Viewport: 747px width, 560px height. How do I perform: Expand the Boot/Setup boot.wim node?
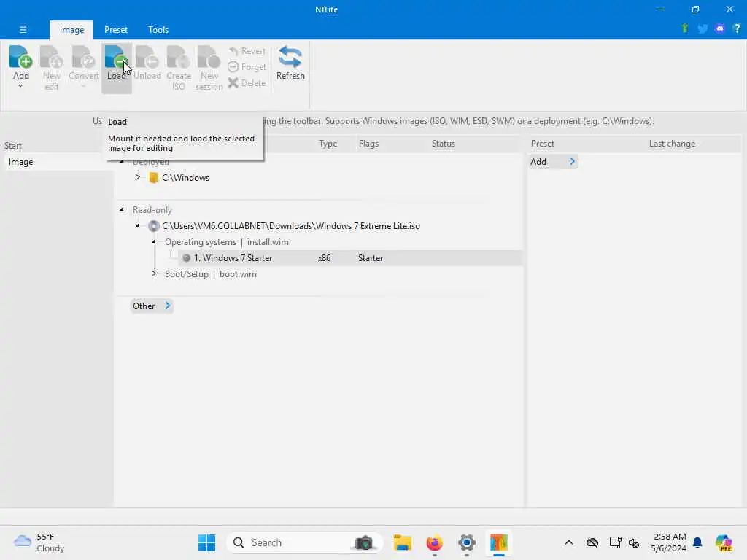click(x=153, y=273)
